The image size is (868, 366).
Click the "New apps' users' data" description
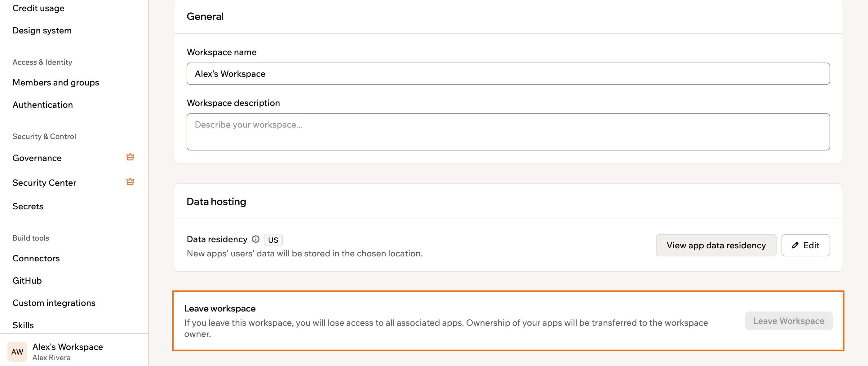pos(305,253)
